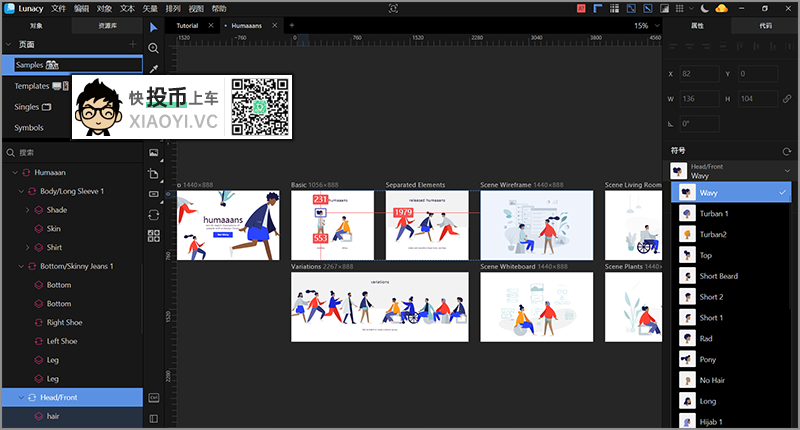This screenshot has height=430, width=800.
Task: Switch to the Tutorial tab
Action: point(187,25)
